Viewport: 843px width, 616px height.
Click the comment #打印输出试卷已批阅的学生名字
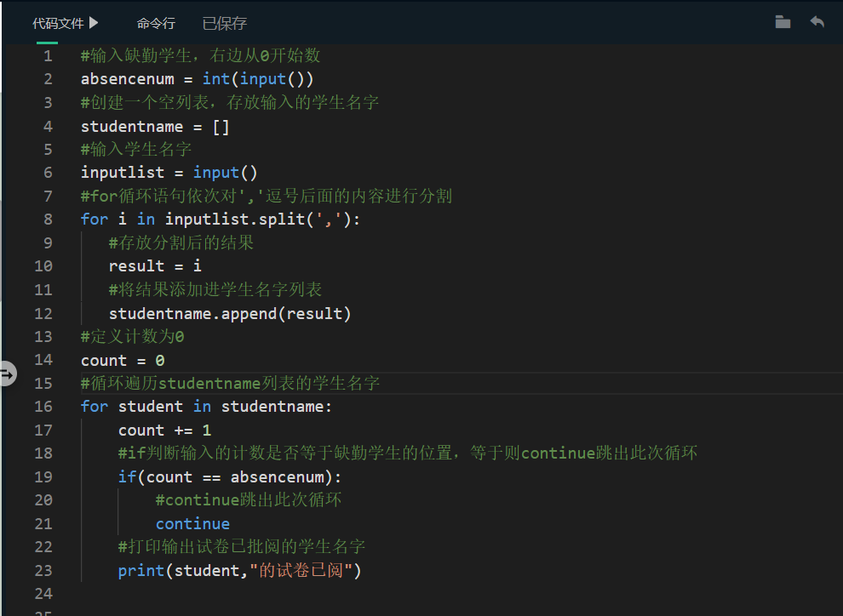[242, 547]
